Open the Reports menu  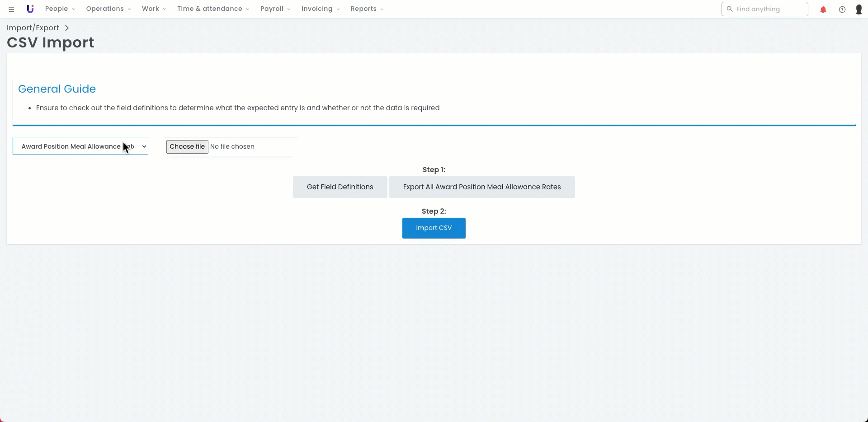[367, 9]
